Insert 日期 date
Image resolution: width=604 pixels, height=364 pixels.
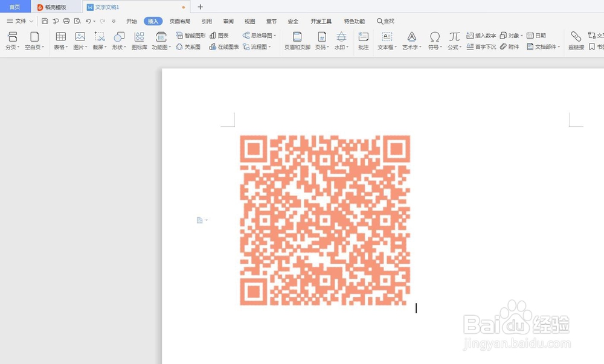536,36
